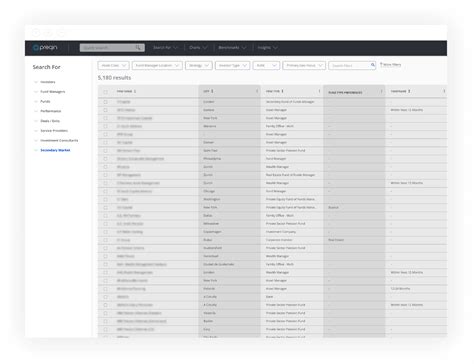Open the AUM filter dropdown

pos(266,65)
